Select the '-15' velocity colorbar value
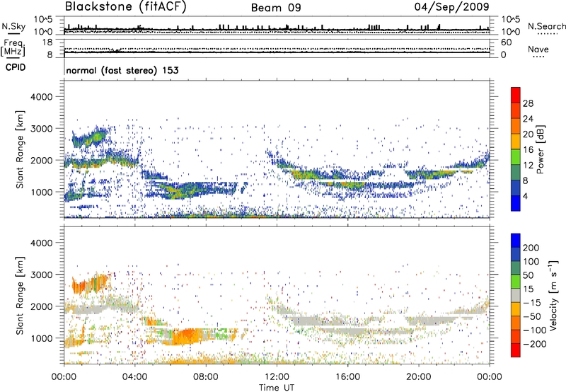 (x=532, y=303)
